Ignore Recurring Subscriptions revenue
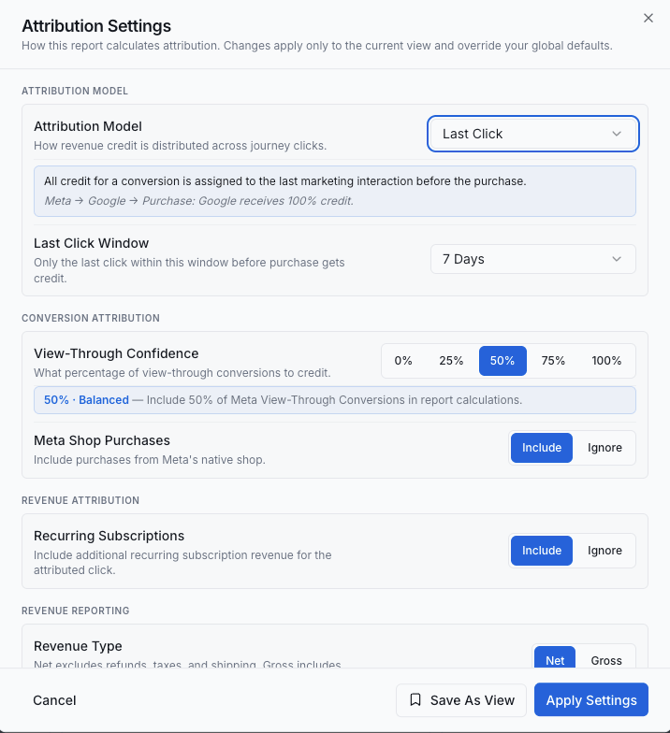The image size is (670, 733). 605,551
